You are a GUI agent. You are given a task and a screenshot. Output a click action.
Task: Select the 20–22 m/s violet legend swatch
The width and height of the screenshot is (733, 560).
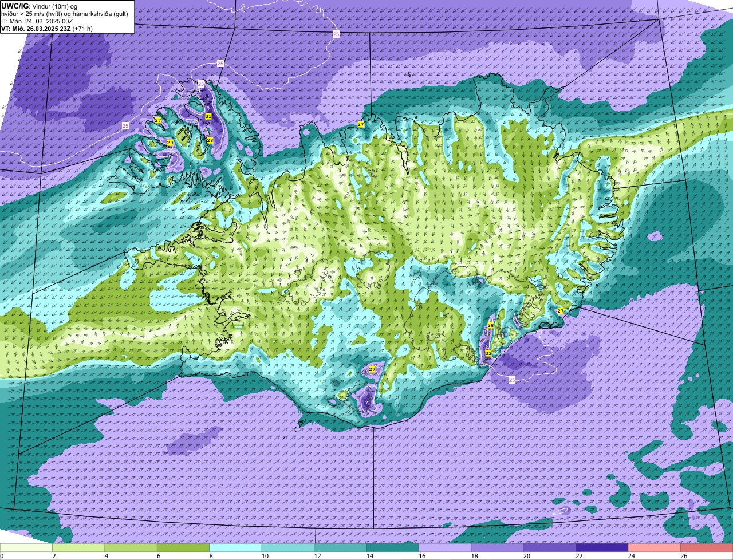tap(550, 547)
